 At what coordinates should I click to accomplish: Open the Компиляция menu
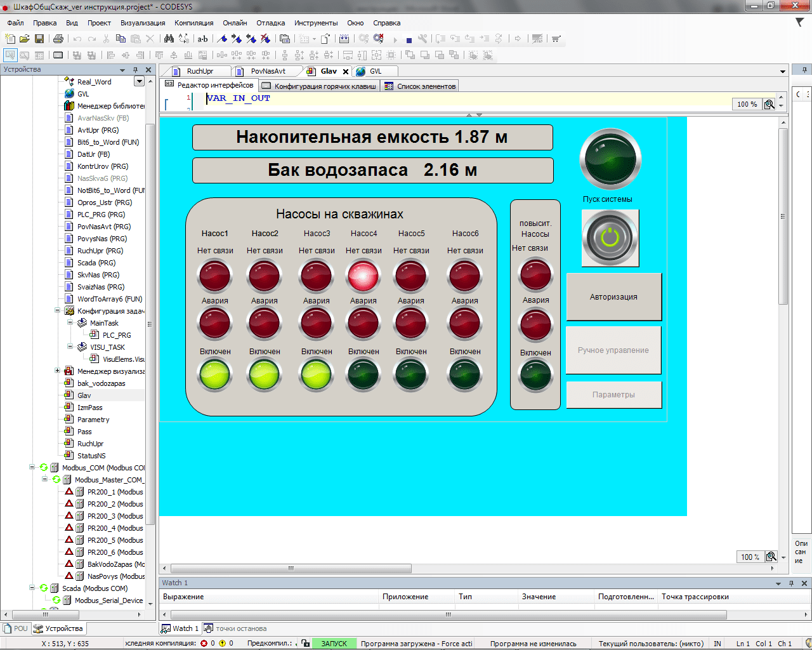193,23
